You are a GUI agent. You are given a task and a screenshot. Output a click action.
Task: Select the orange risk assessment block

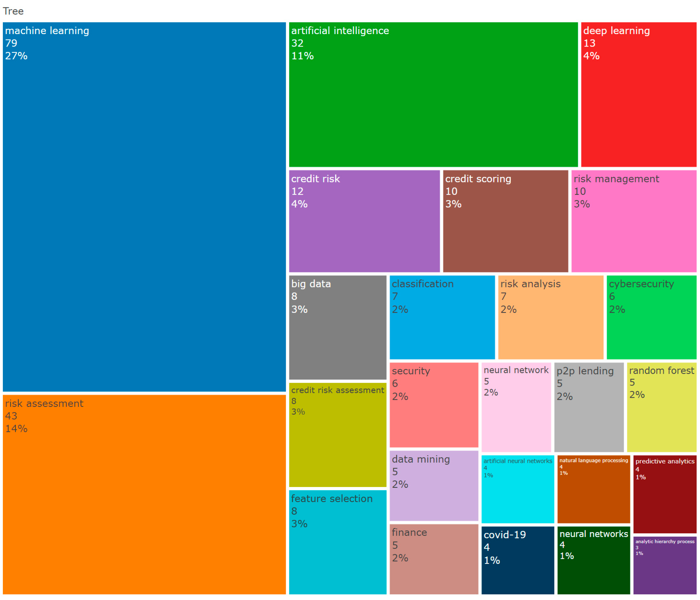[144, 494]
